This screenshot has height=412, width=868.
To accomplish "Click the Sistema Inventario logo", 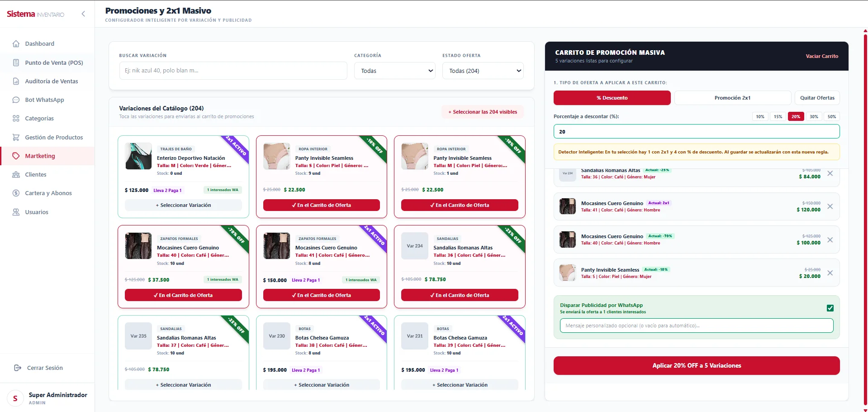I will pyautogui.click(x=35, y=14).
